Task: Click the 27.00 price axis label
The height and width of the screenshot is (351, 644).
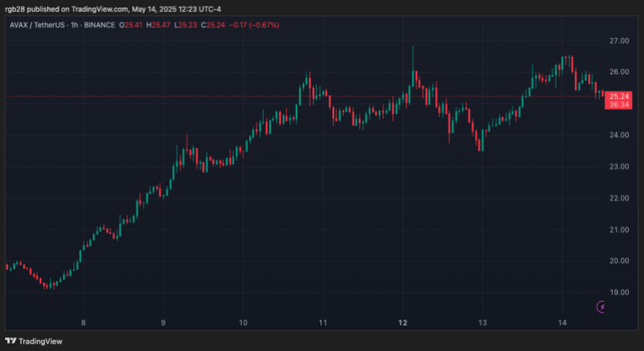Action: [x=619, y=40]
